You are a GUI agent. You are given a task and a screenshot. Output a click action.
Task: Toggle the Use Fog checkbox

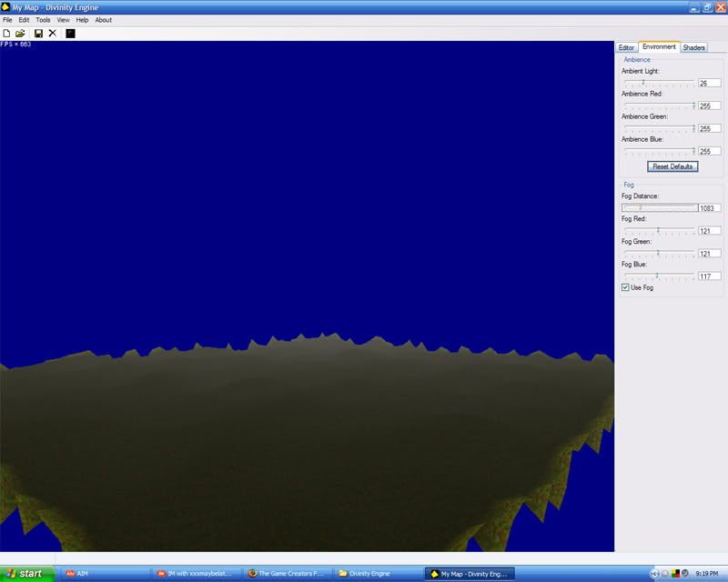(625, 287)
